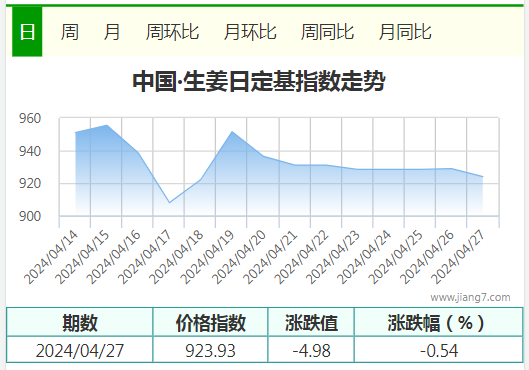The height and width of the screenshot is (370, 529).
Task: Click the 2024/04/25 x-axis label
Action: coord(396,257)
